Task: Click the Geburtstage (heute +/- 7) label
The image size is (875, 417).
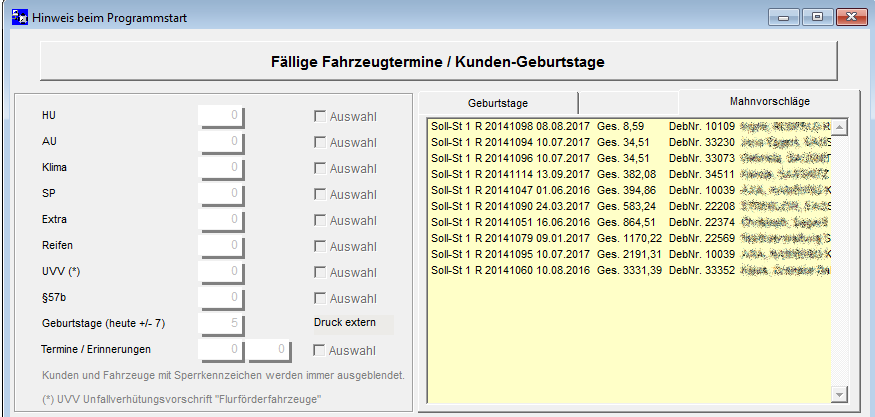Action: [x=103, y=324]
